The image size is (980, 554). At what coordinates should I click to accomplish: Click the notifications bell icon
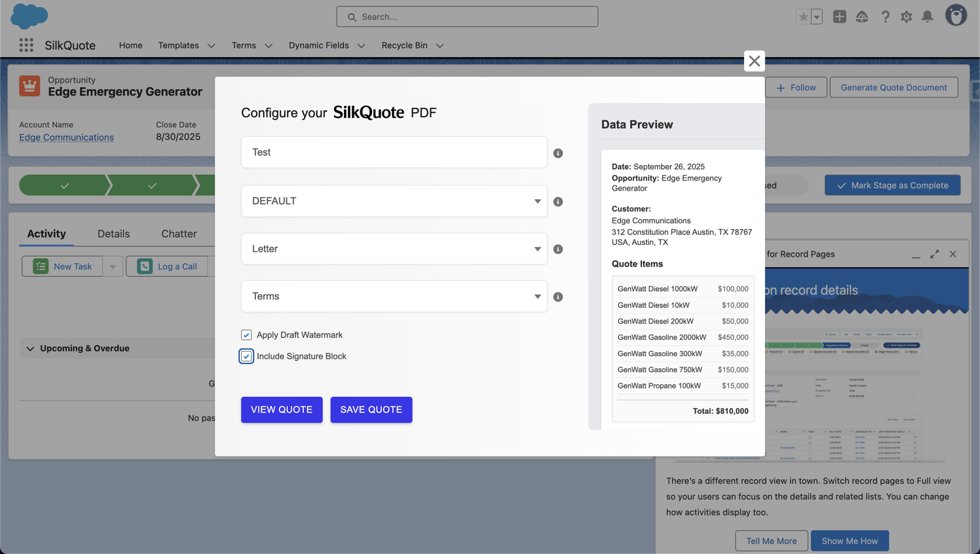[927, 16]
